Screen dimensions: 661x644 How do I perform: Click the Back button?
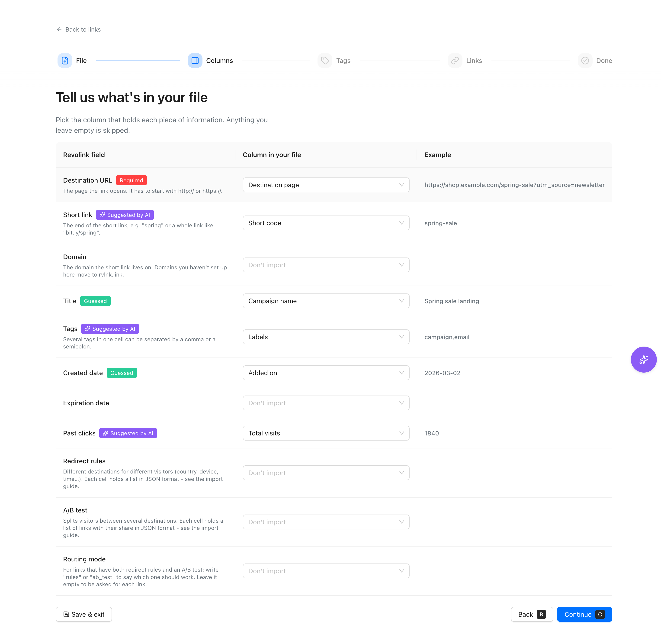point(532,614)
